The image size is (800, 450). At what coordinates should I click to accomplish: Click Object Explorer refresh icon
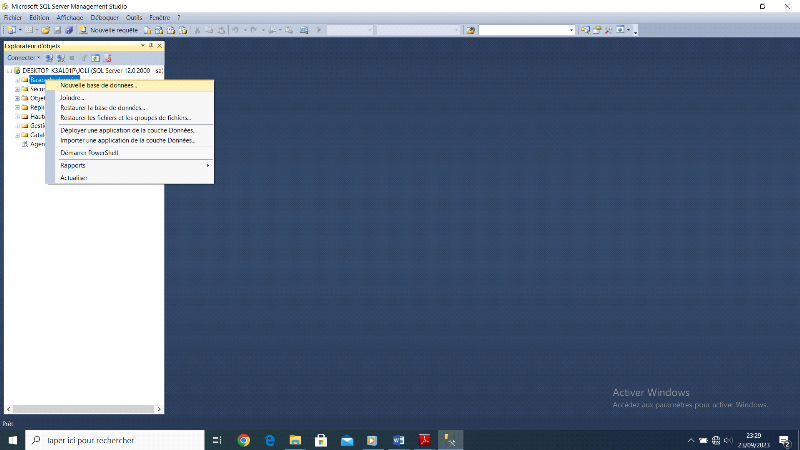(x=95, y=58)
